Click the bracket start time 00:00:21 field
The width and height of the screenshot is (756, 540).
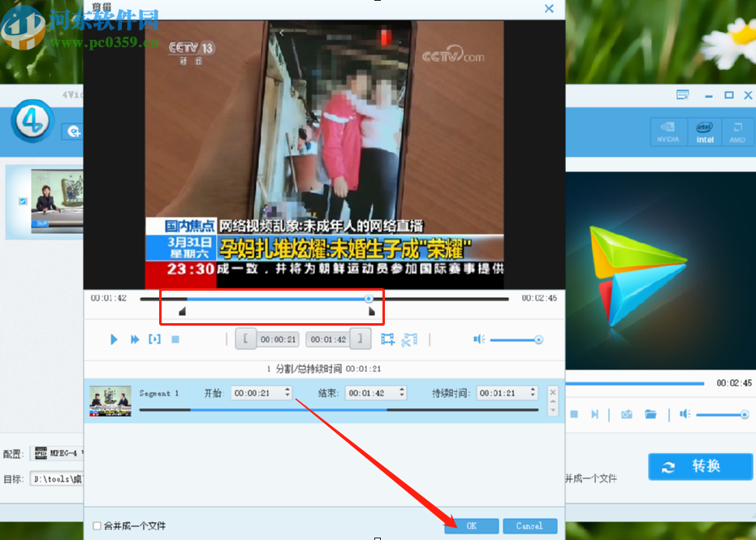(278, 339)
